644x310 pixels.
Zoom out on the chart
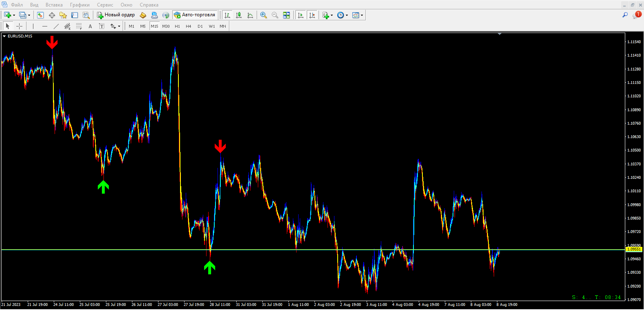(x=275, y=15)
